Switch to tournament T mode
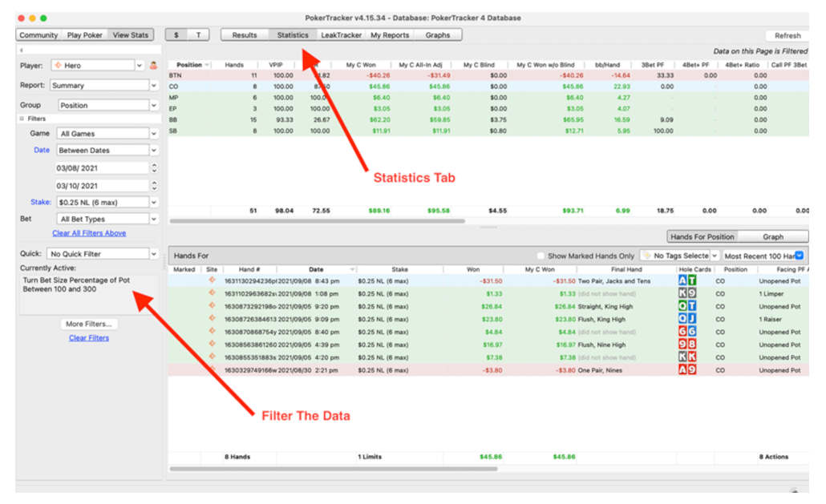 199,34
